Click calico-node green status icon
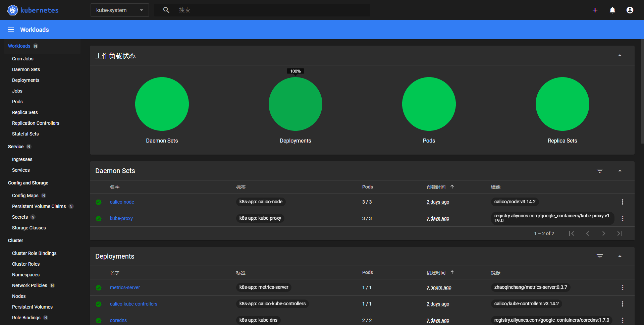644x325 pixels. (99, 202)
